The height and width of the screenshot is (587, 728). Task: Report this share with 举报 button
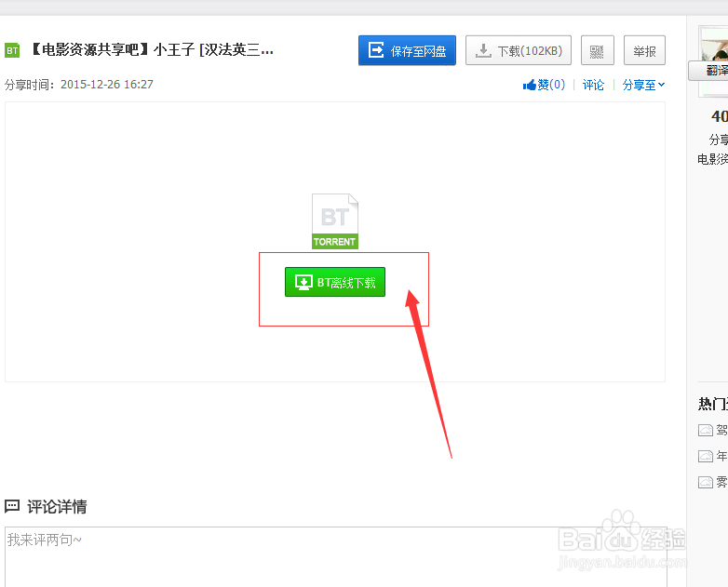pos(644,50)
